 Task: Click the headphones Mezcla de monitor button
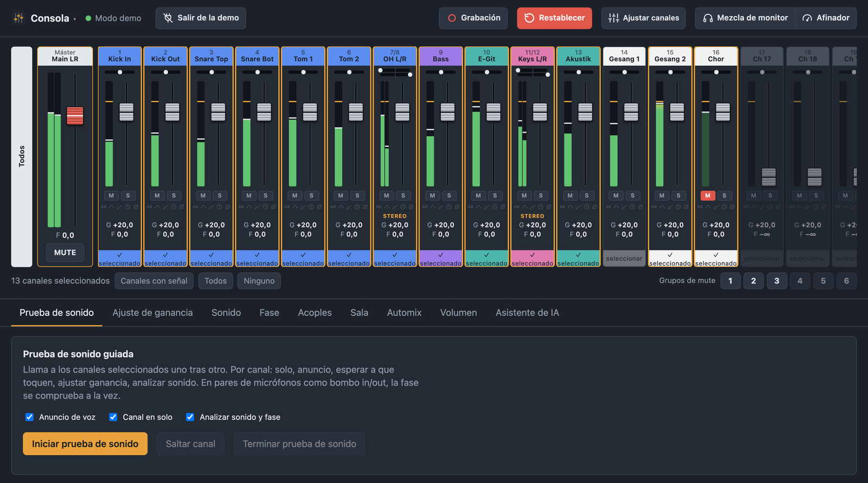coord(745,18)
